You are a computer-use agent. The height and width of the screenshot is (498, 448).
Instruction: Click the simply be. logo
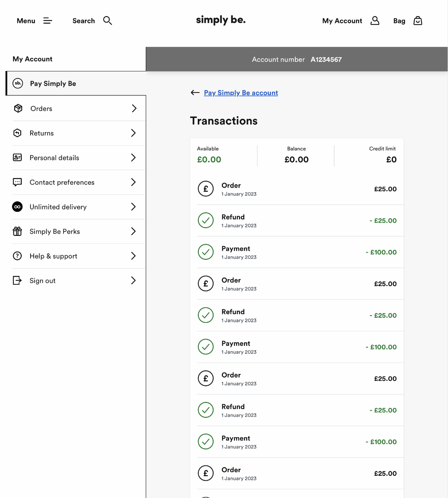(221, 20)
